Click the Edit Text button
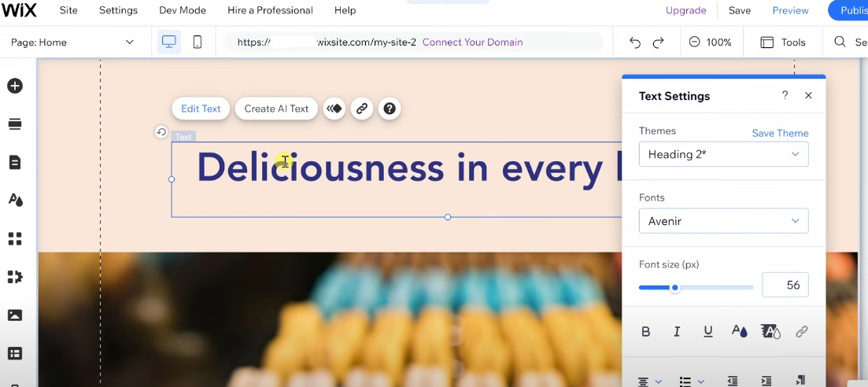This screenshot has height=387, width=868. [201, 109]
